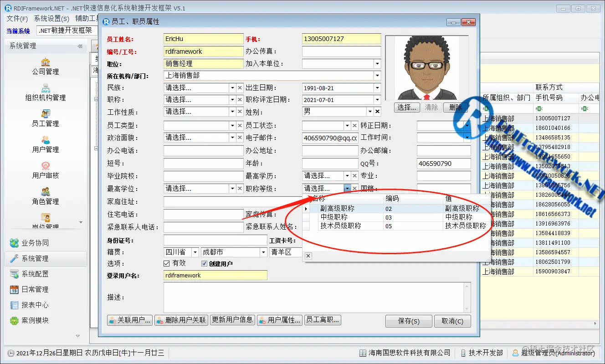Click inside the 登录用户名 input field
The height and width of the screenshot is (364, 605).
coord(214,275)
